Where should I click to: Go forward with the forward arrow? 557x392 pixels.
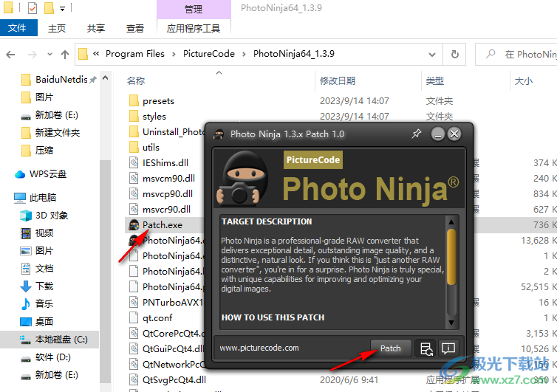(x=33, y=55)
